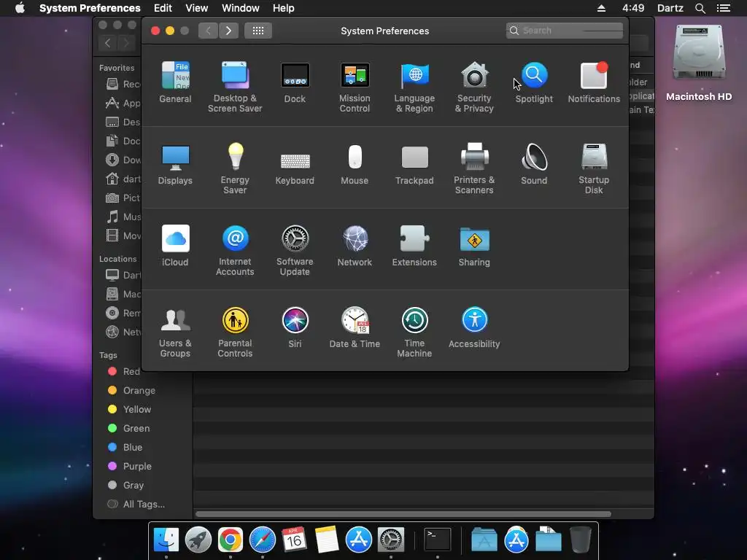Open Terminal from the Dock
This screenshot has height=560, width=747.
[x=438, y=540]
